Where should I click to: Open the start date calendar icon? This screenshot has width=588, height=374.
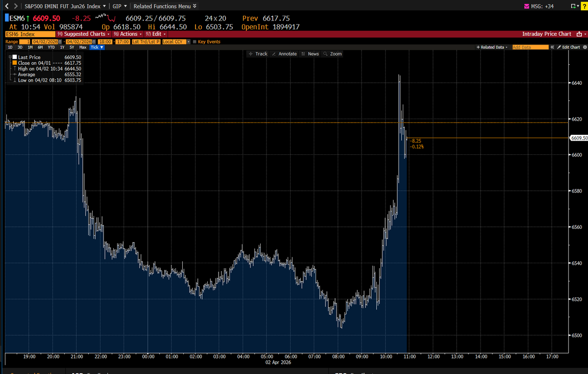(60, 42)
